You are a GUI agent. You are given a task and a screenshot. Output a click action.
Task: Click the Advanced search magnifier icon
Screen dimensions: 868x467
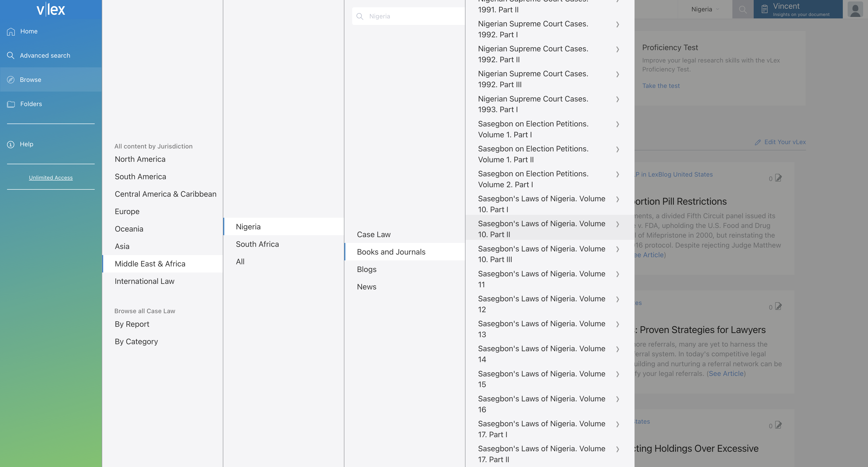point(11,55)
